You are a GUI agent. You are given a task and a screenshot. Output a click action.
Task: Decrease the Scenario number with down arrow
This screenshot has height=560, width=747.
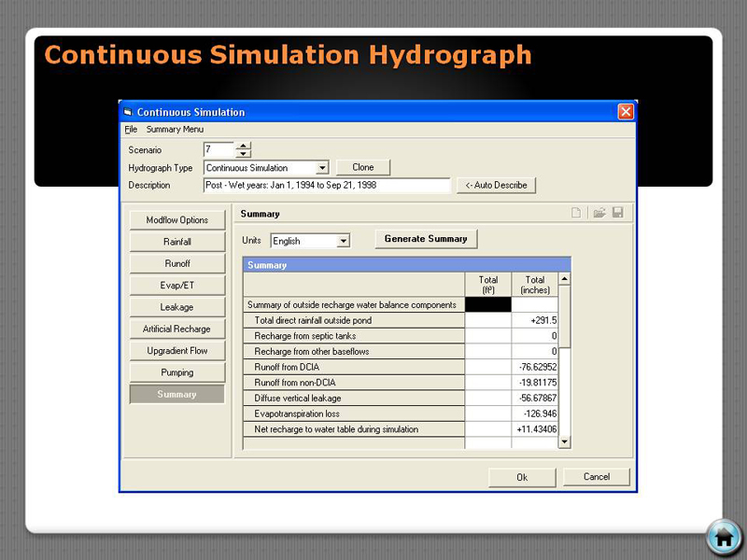coord(243,154)
